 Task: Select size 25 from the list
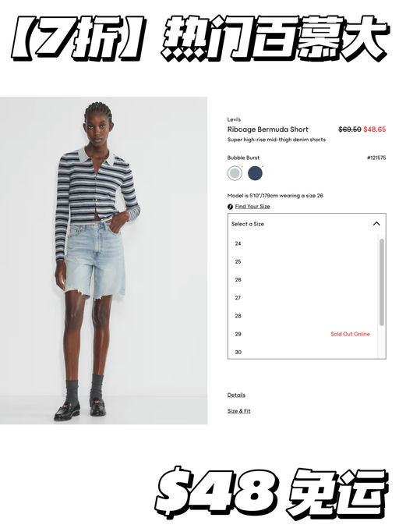point(302,261)
